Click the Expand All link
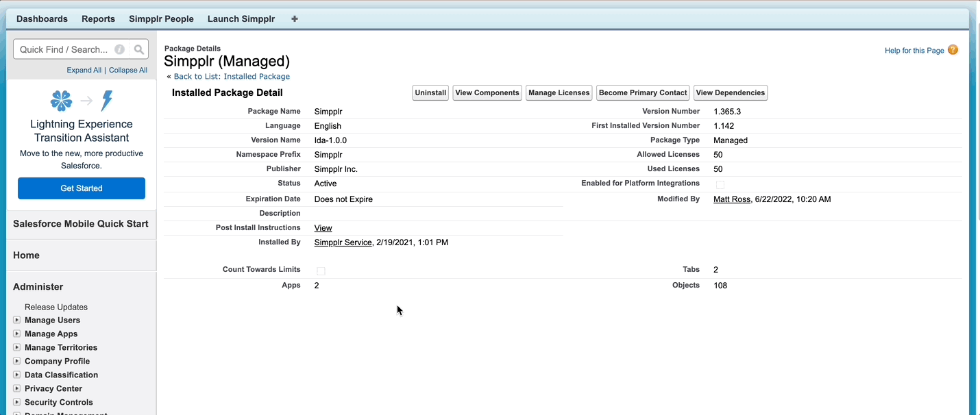 coord(84,70)
